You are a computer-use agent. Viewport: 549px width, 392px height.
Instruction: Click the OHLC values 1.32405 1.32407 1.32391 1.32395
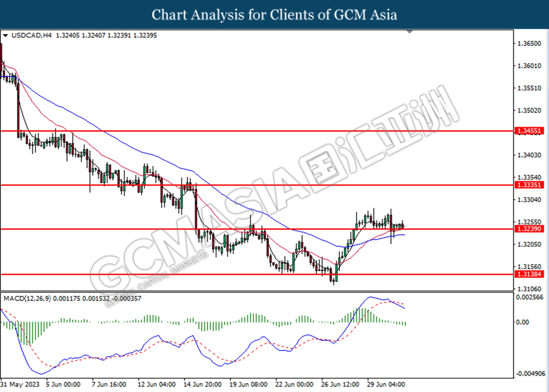(107, 35)
